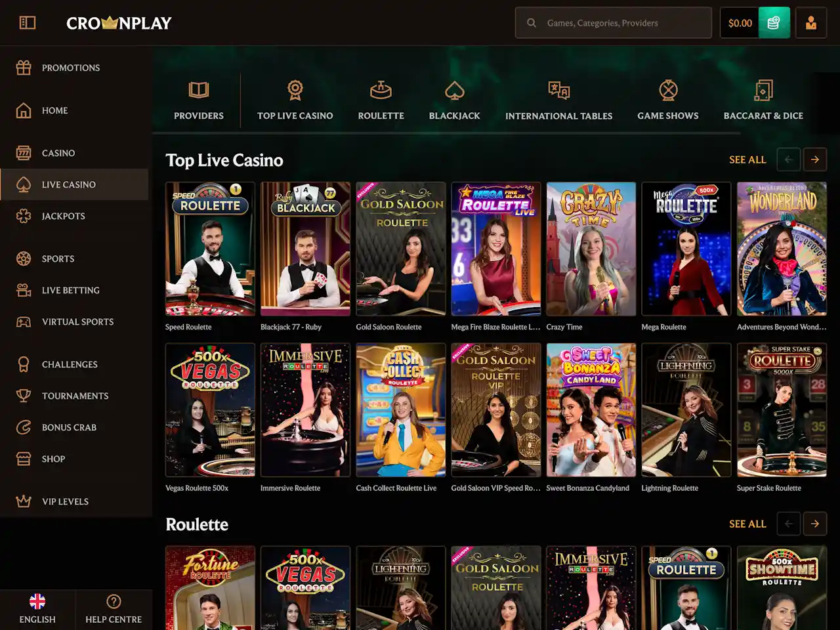Image resolution: width=840 pixels, height=630 pixels.
Task: Focus the Games, Categories, Providers search field
Action: tap(623, 23)
